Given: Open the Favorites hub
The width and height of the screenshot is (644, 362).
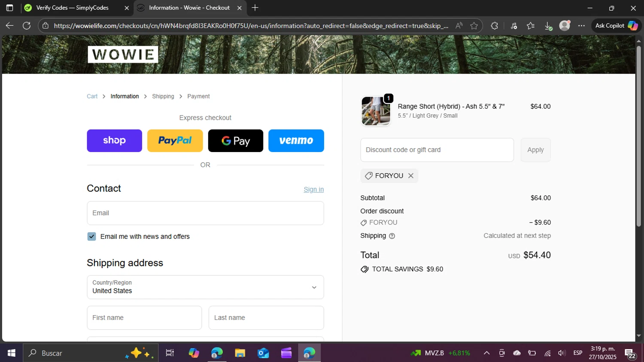Looking at the screenshot, I should (531, 26).
